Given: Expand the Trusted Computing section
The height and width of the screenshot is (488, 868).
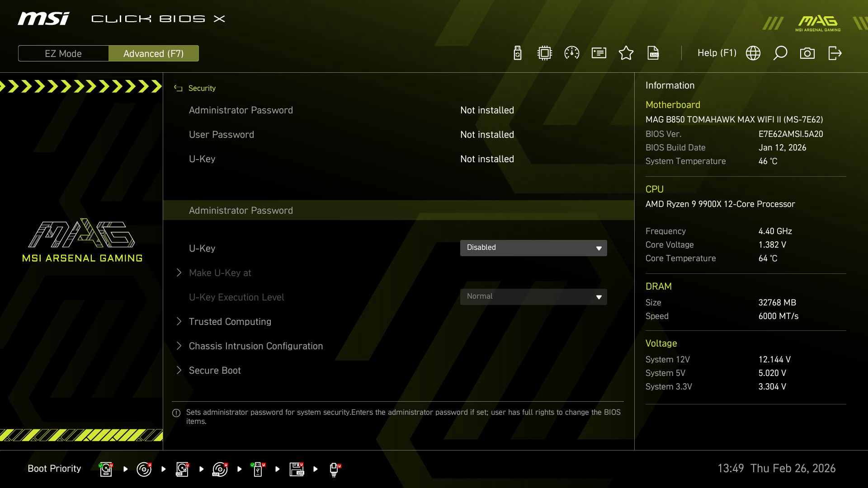Looking at the screenshot, I should click(230, 321).
